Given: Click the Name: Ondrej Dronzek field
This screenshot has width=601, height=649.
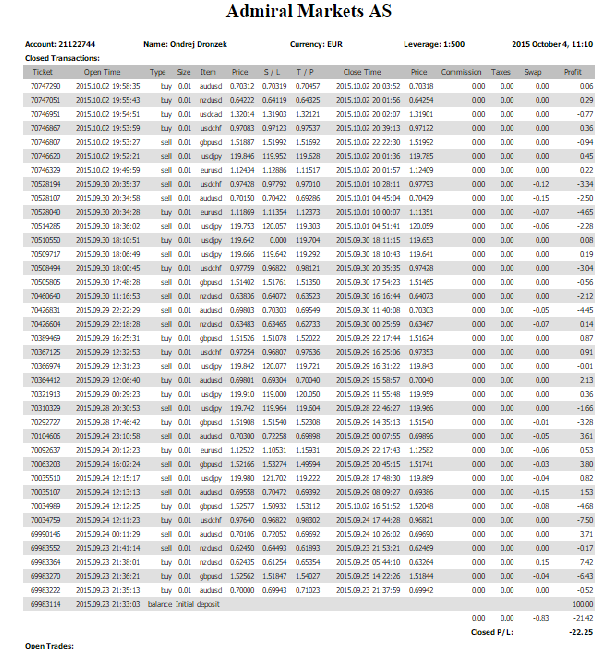Looking at the screenshot, I should pyautogui.click(x=185, y=44).
